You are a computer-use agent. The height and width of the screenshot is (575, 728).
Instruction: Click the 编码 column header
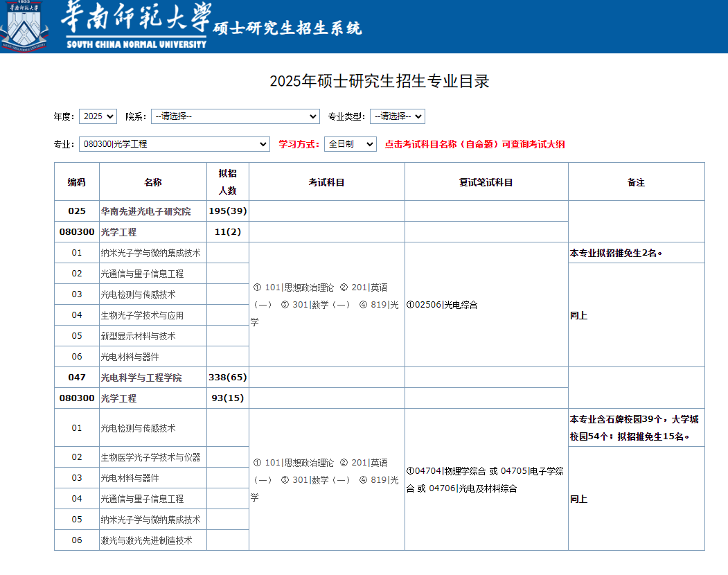click(77, 182)
